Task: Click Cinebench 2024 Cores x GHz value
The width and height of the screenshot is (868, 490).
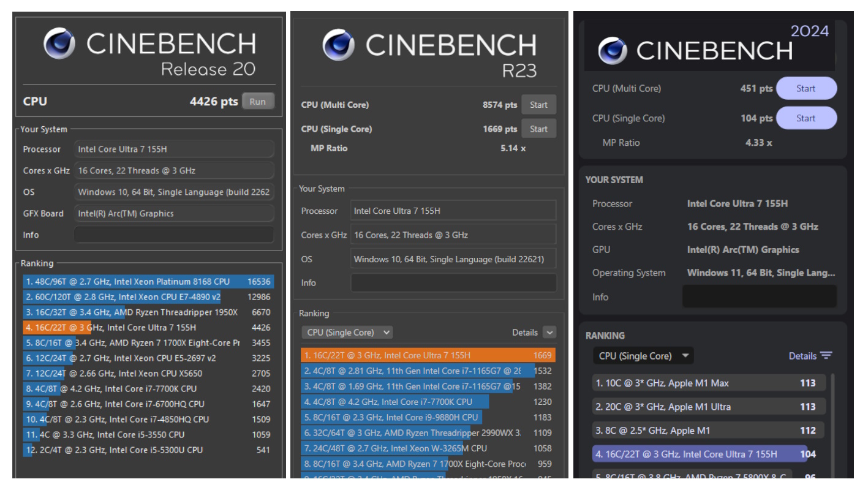Action: tap(753, 227)
